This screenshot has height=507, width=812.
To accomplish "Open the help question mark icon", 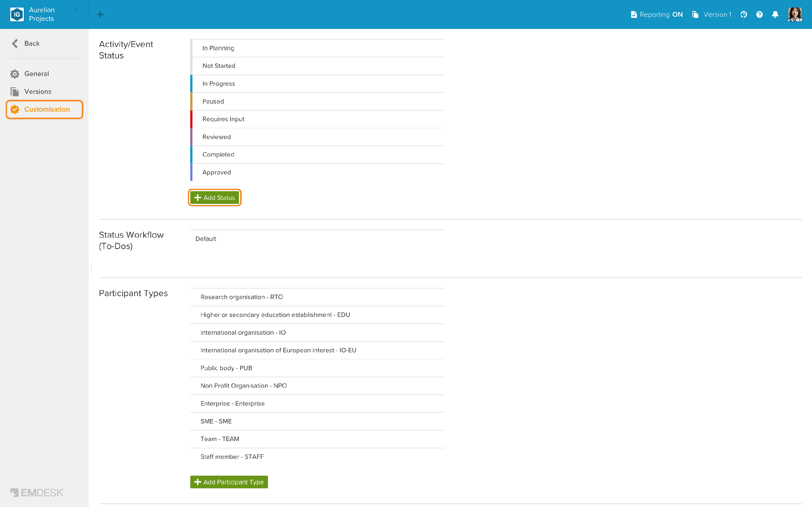I will point(759,14).
